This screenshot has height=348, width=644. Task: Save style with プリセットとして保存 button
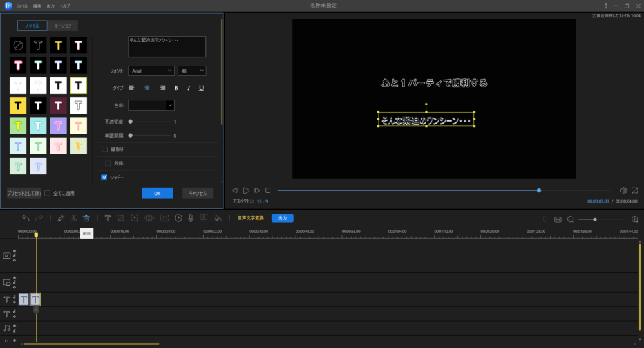click(24, 193)
